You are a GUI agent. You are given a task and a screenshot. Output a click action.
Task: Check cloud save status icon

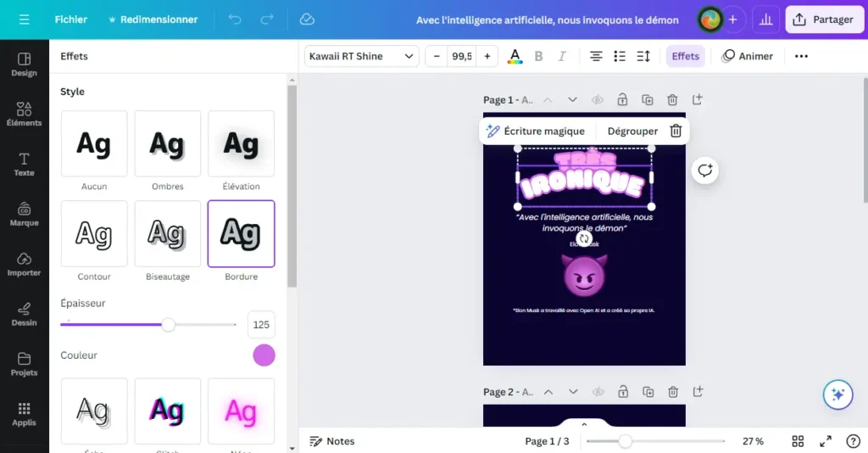307,20
